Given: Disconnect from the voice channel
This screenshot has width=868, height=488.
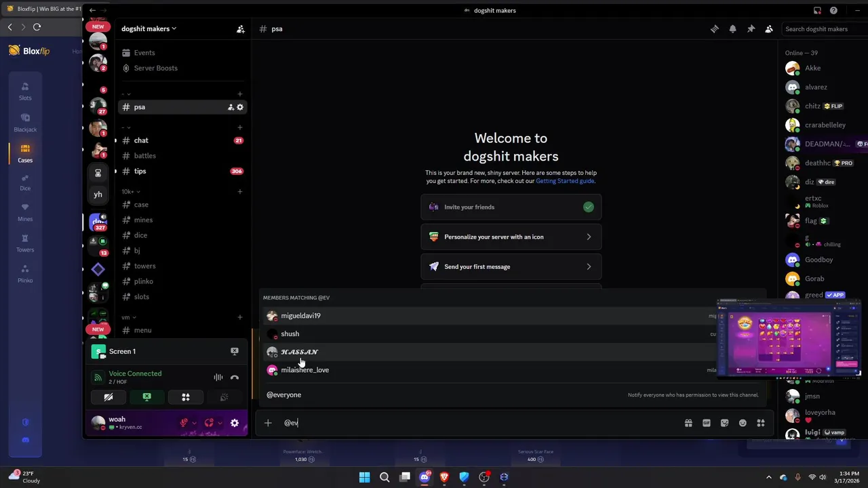Looking at the screenshot, I should click(235, 378).
